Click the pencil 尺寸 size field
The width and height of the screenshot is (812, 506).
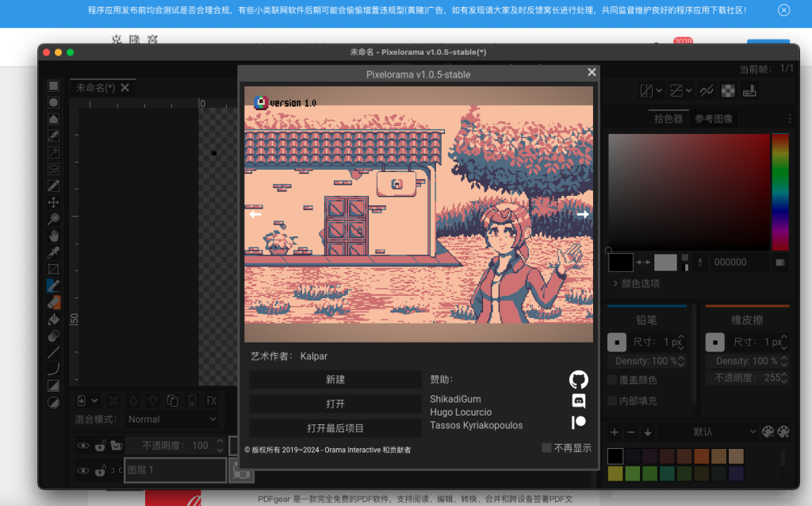pos(658,342)
